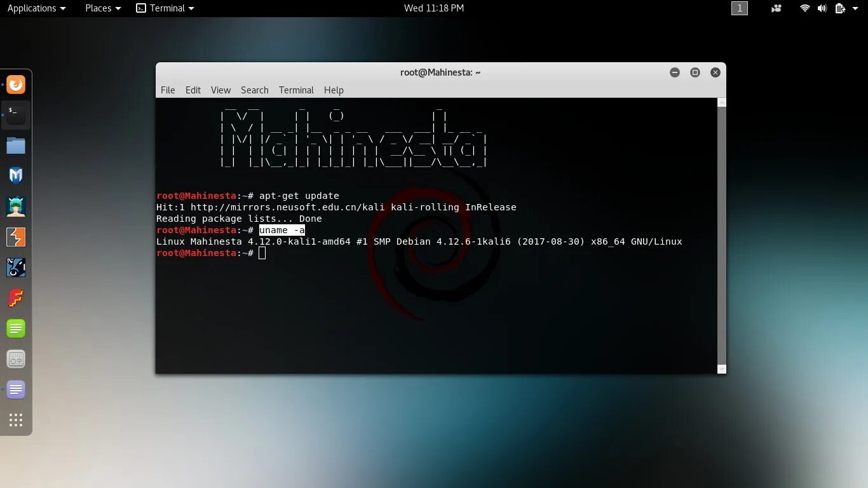Open the Search menu in terminal
The width and height of the screenshot is (868, 488).
(x=254, y=90)
